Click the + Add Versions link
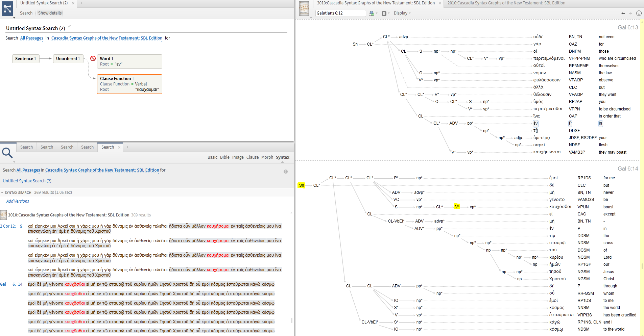Image resolution: width=644 pixels, height=336 pixels. point(16,201)
